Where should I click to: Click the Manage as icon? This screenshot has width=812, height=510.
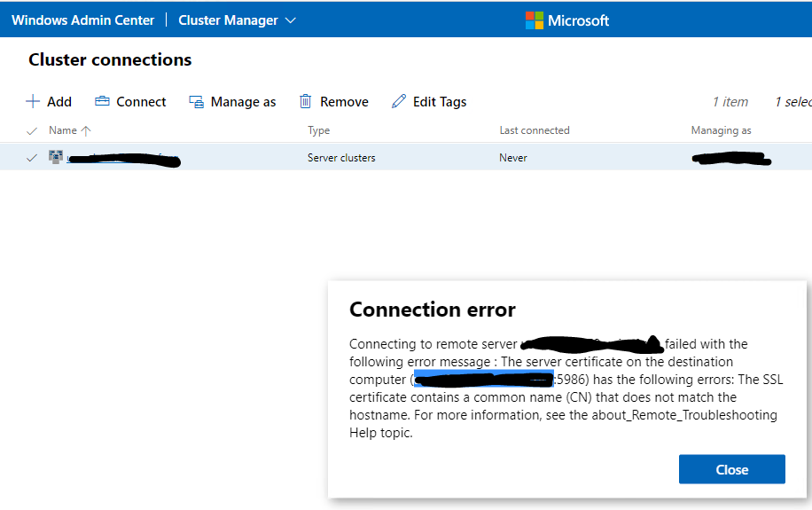[197, 102]
